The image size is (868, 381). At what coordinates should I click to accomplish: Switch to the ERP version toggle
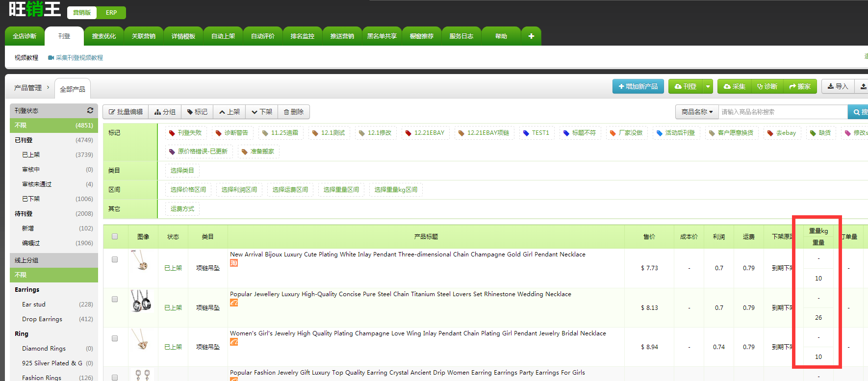click(x=111, y=13)
